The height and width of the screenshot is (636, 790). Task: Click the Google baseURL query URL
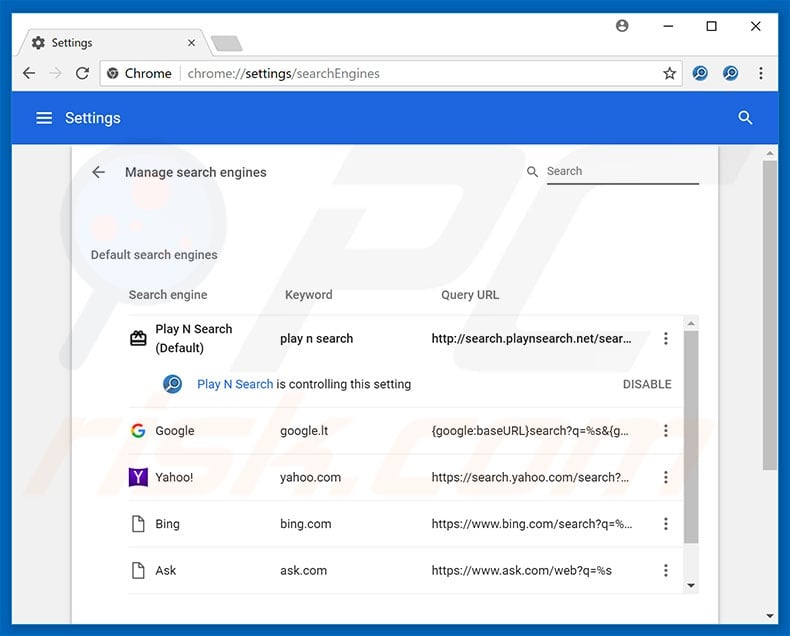pyautogui.click(x=530, y=431)
